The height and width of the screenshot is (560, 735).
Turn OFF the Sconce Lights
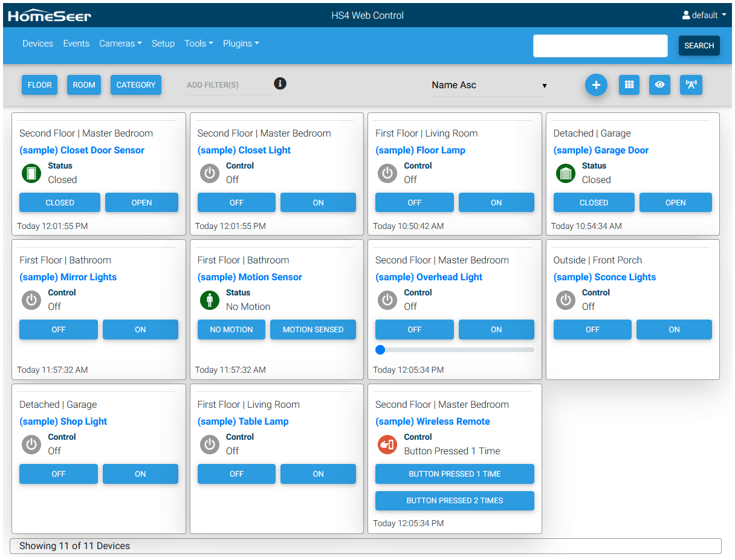pyautogui.click(x=592, y=330)
